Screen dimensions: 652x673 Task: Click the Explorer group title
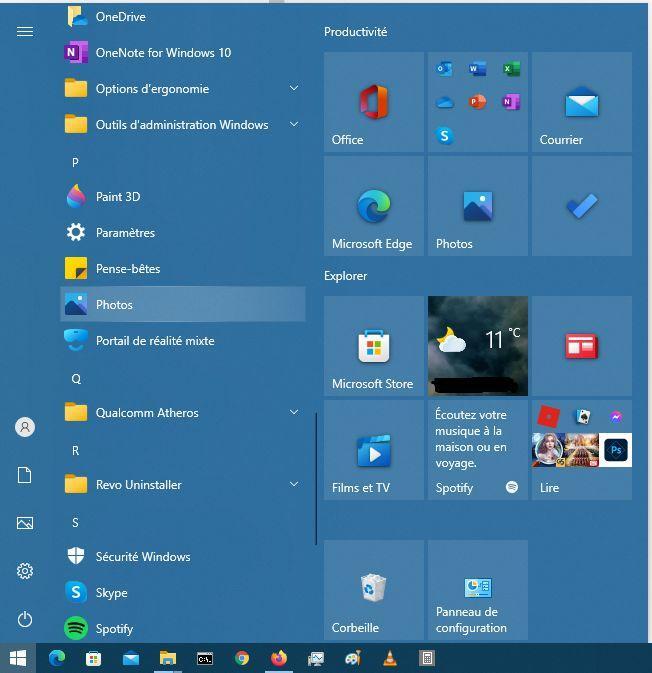coord(346,276)
